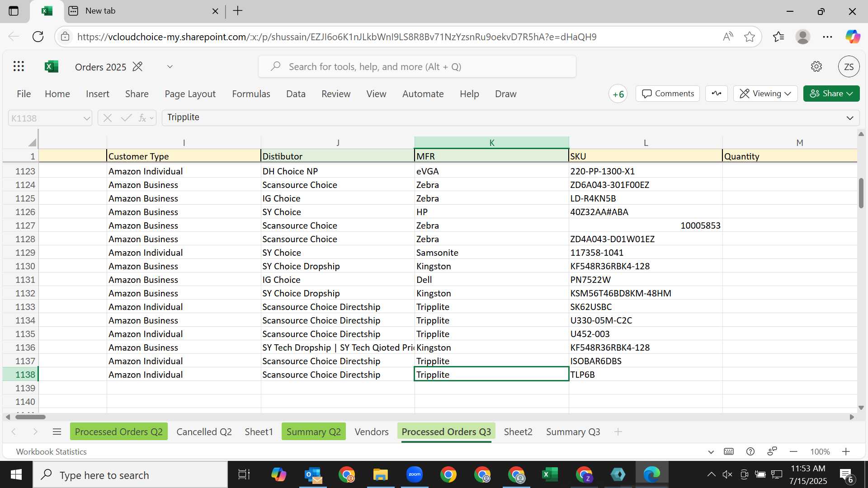Click Workbook Statistics in the status bar
The width and height of the screenshot is (868, 488).
pos(51,451)
